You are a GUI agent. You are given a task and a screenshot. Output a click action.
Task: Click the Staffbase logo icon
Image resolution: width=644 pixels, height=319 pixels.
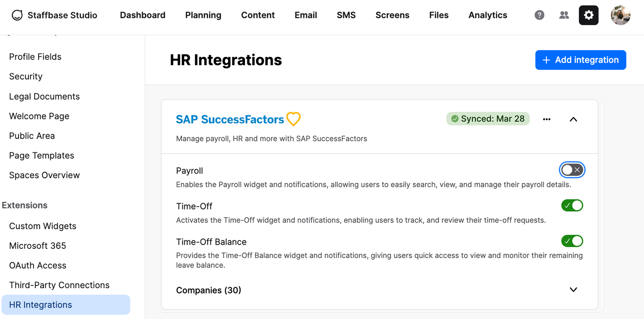17,15
